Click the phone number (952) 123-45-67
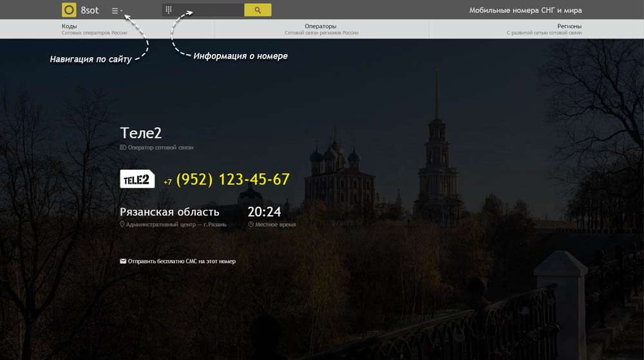This screenshot has height=360, width=644. tap(233, 180)
